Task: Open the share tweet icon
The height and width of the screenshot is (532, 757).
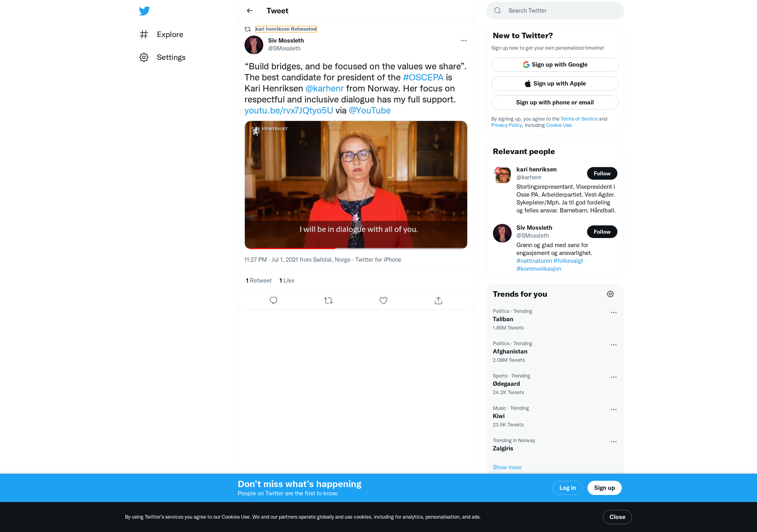Action: tap(438, 301)
